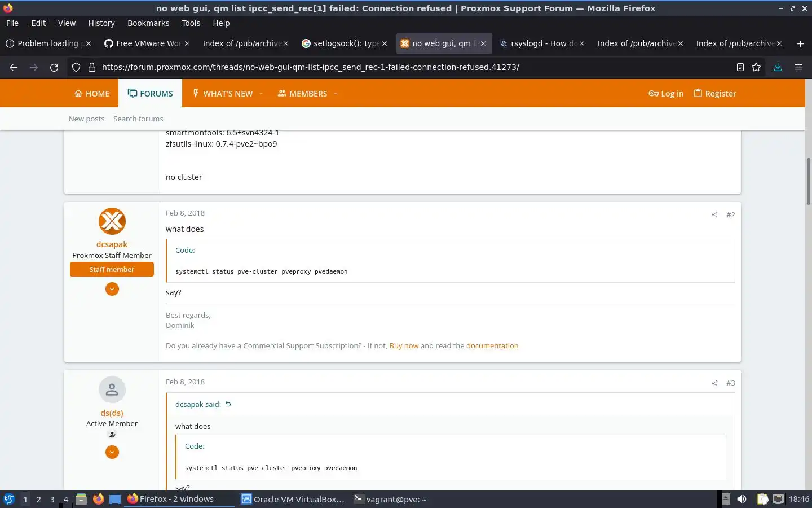
Task: Switch to 'setlogsock(): type' tab
Action: [345, 43]
